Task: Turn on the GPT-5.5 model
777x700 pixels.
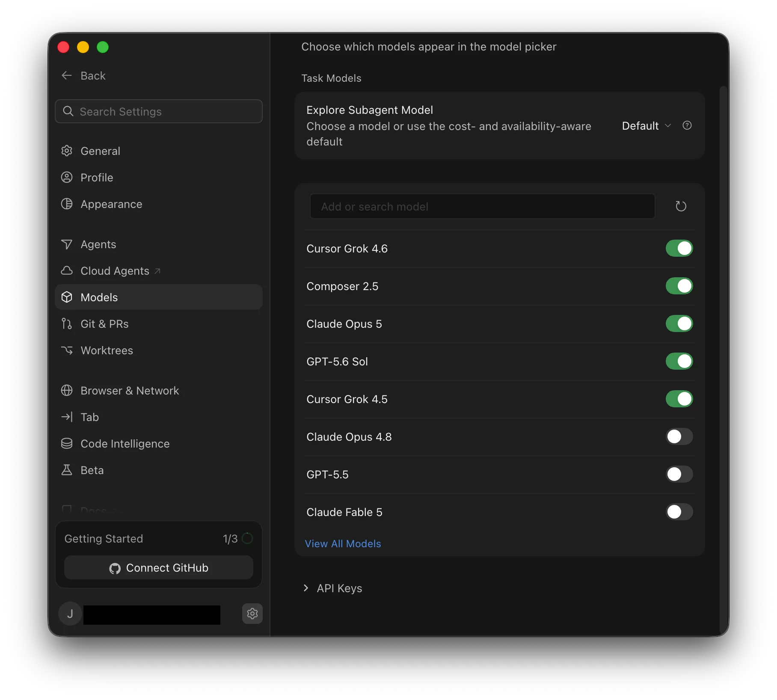Action: coord(679,474)
